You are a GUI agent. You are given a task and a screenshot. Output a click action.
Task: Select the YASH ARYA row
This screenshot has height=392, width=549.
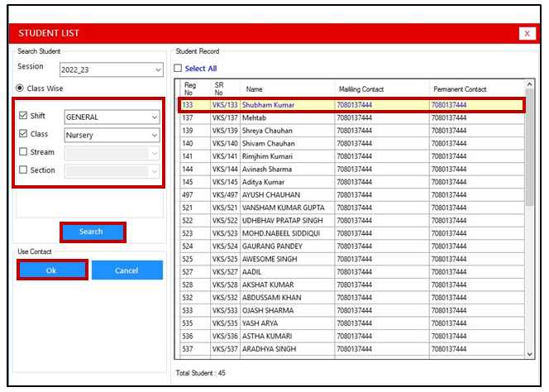(x=352, y=323)
